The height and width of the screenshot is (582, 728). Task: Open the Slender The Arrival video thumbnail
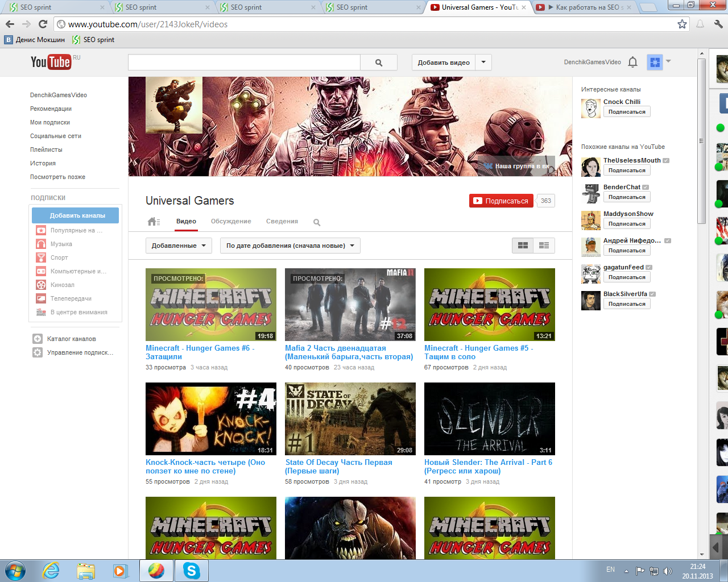point(490,419)
